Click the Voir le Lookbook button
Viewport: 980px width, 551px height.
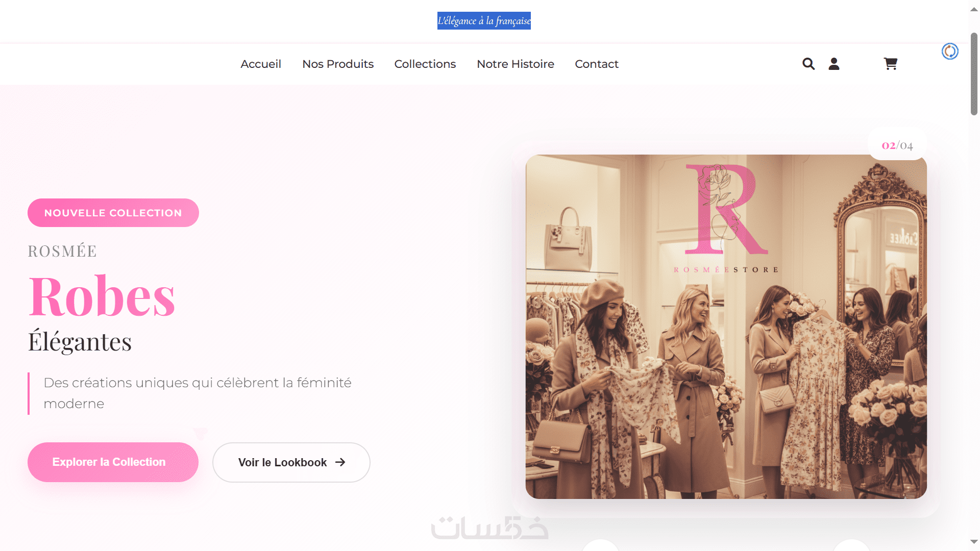(x=291, y=462)
